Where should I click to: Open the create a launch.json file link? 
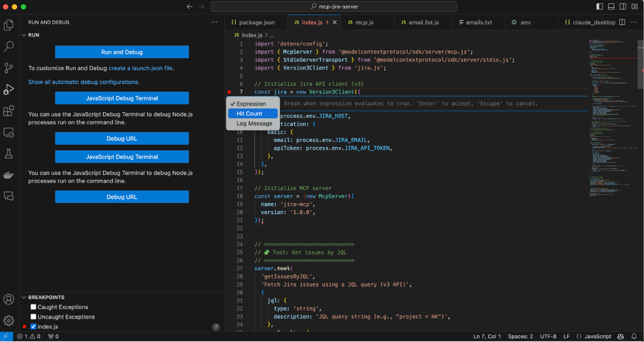click(x=141, y=68)
